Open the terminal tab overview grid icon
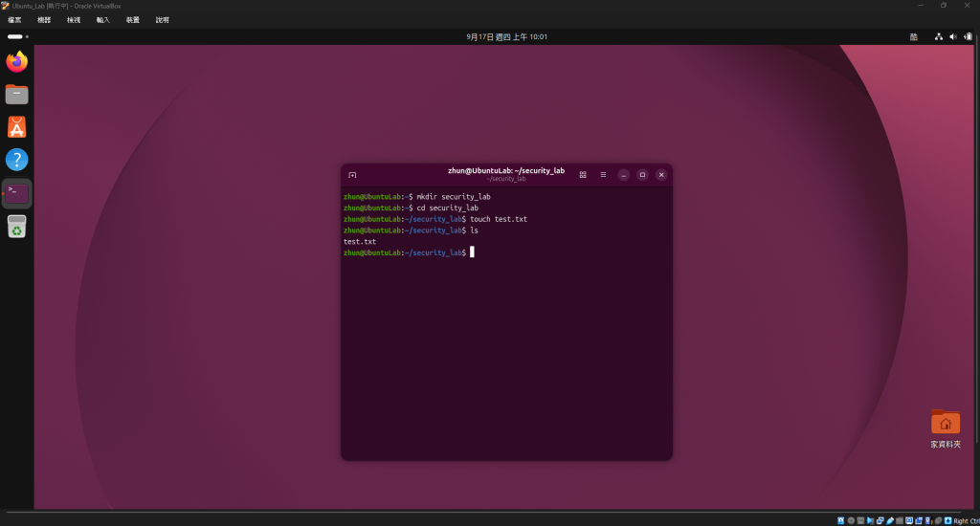Screen dimensions: 980x526 [x=583, y=175]
